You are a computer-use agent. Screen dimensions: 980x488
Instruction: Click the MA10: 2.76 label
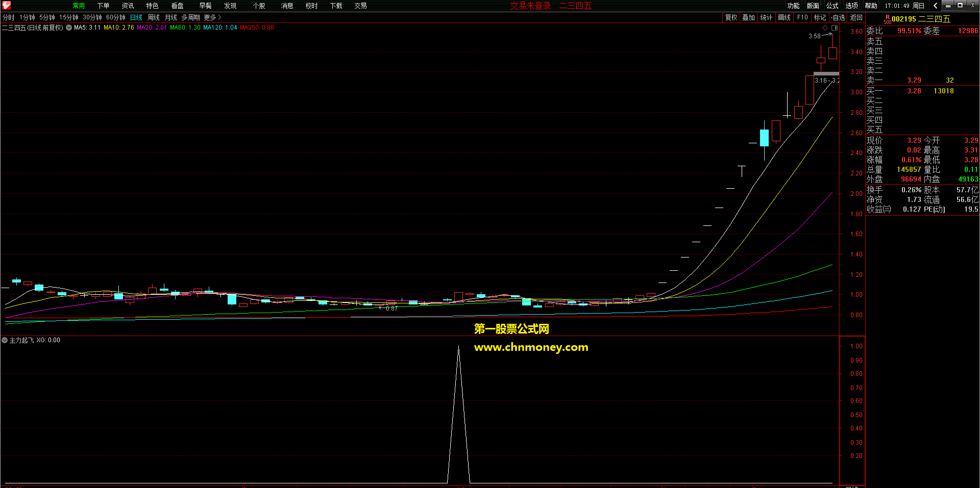click(x=119, y=28)
